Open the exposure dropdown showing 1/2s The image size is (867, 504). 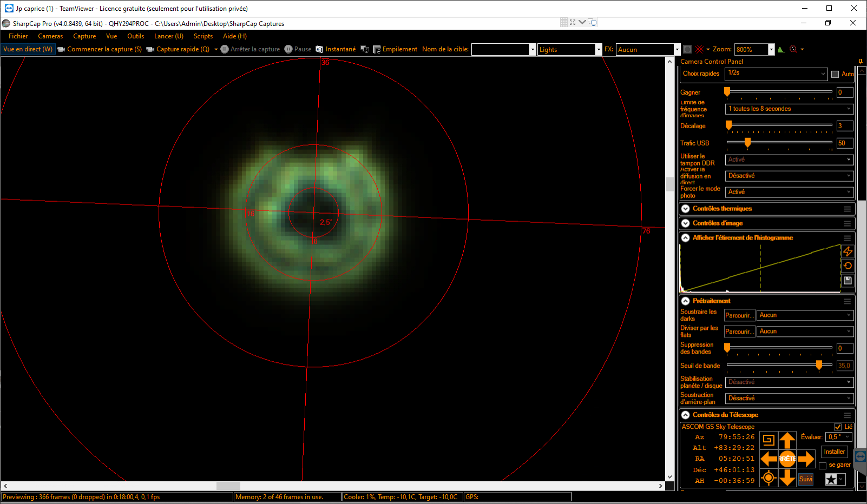[777, 74]
